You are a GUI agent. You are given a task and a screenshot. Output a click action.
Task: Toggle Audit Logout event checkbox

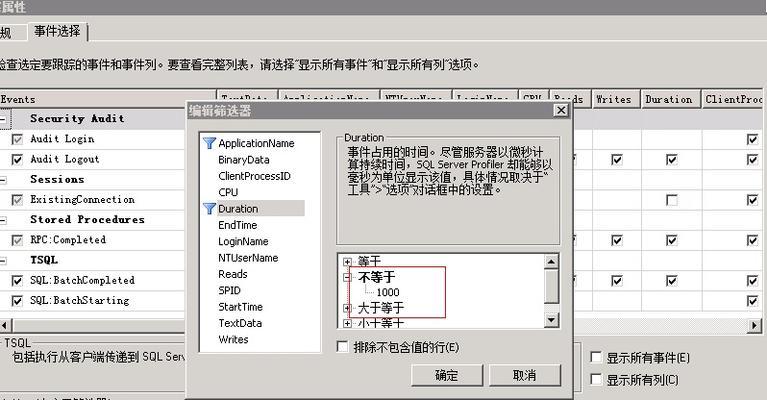pos(17,160)
